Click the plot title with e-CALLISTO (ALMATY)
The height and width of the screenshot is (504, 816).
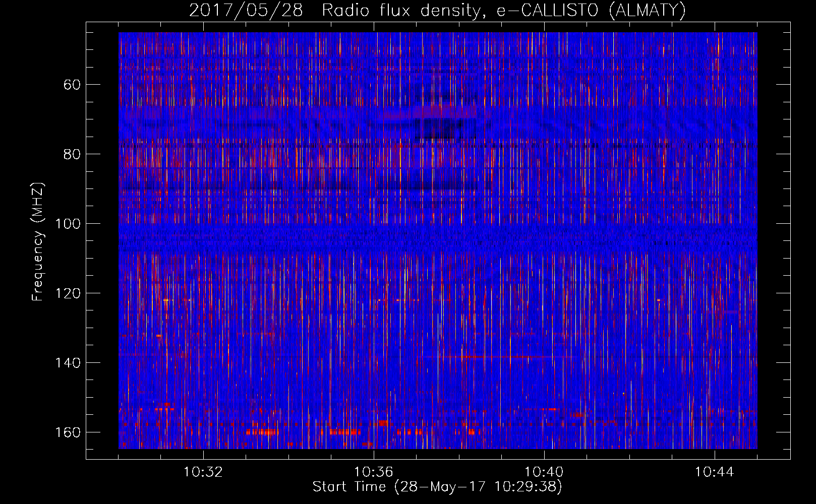pyautogui.click(x=437, y=11)
